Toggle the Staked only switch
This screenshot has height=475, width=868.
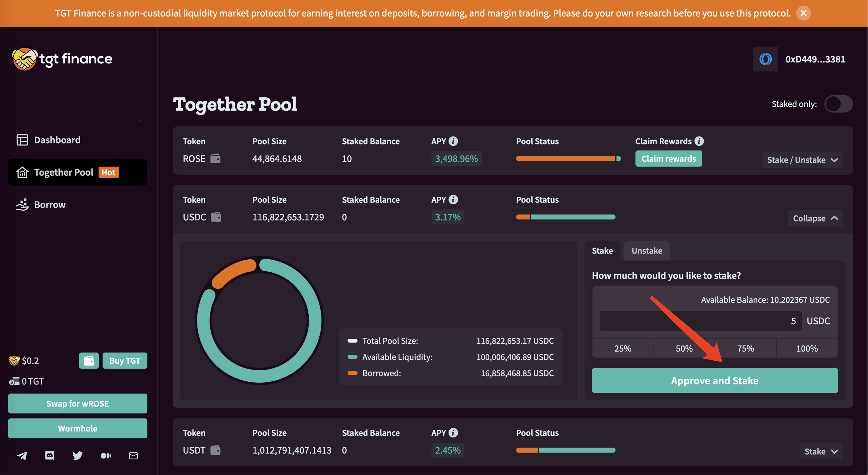[838, 104]
